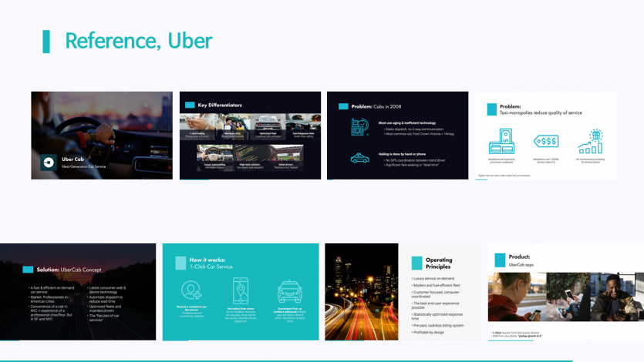Open the Solution: UberCab Concept slide thumbnail
This screenshot has height=362, width=644.
[78, 292]
